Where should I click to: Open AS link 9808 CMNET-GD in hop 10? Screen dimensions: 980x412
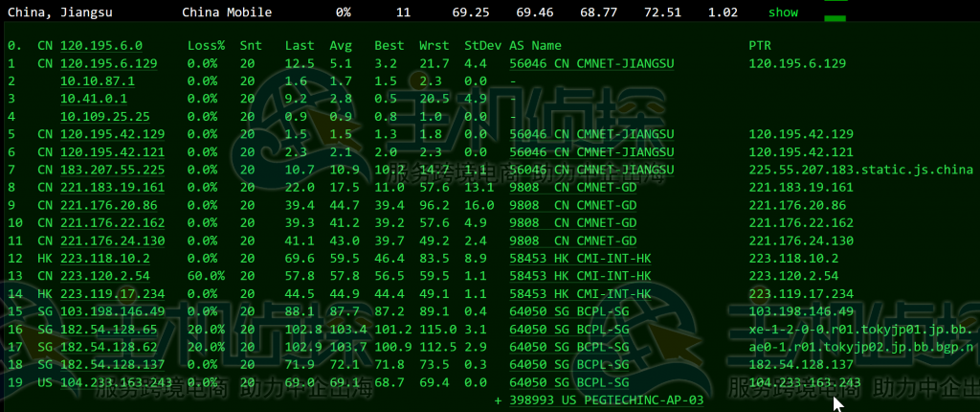pos(573,223)
